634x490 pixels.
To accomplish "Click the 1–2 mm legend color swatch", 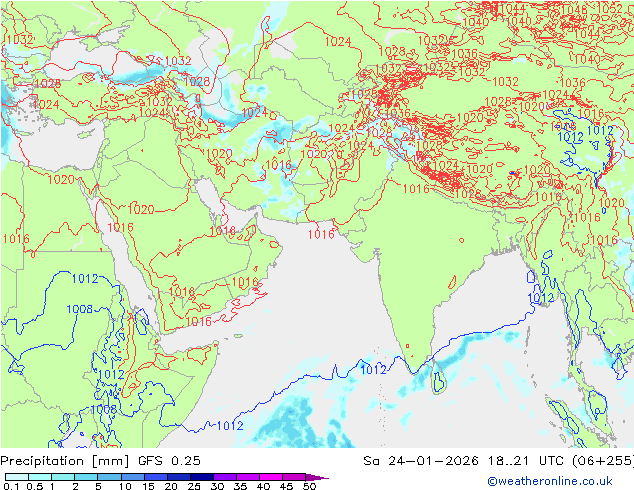I will click(x=63, y=477).
